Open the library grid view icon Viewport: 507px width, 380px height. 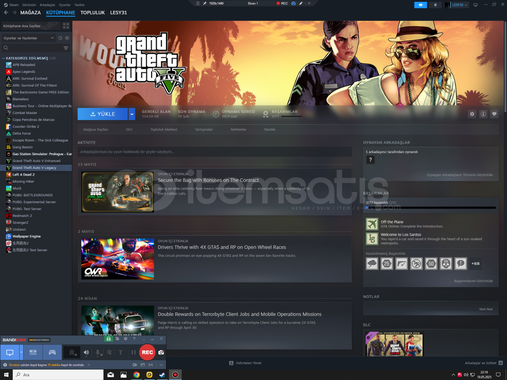(x=66, y=26)
